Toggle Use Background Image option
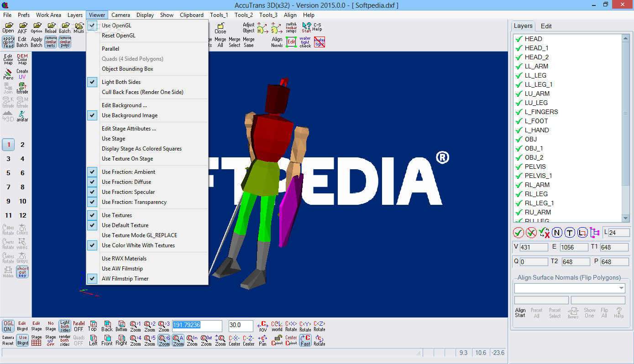Viewport: 634px width, 364px height. pyautogui.click(x=147, y=115)
